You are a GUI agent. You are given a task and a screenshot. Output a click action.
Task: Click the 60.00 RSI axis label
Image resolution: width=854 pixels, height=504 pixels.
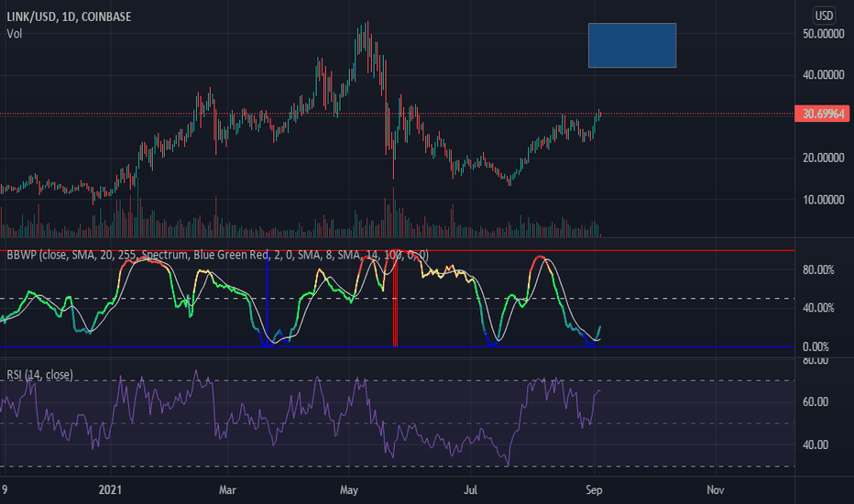pos(816,402)
